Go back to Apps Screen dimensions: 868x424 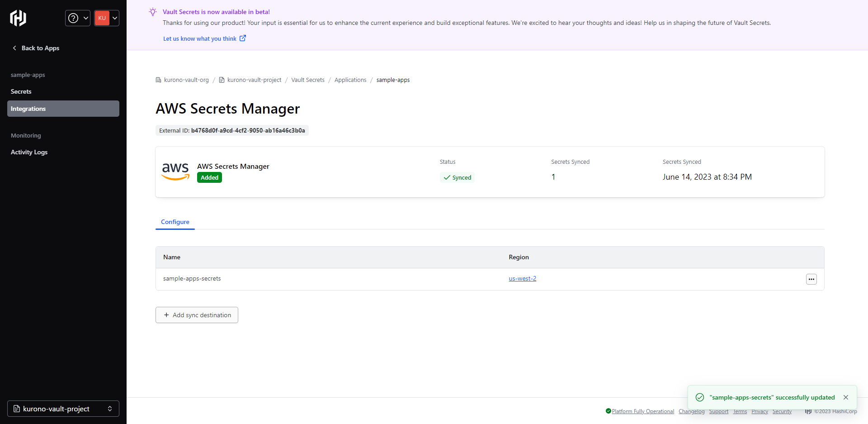pyautogui.click(x=36, y=48)
